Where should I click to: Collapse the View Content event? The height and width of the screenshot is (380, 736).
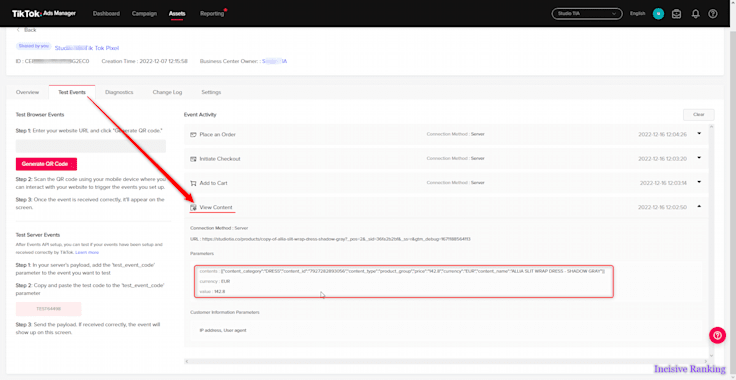[699, 206]
